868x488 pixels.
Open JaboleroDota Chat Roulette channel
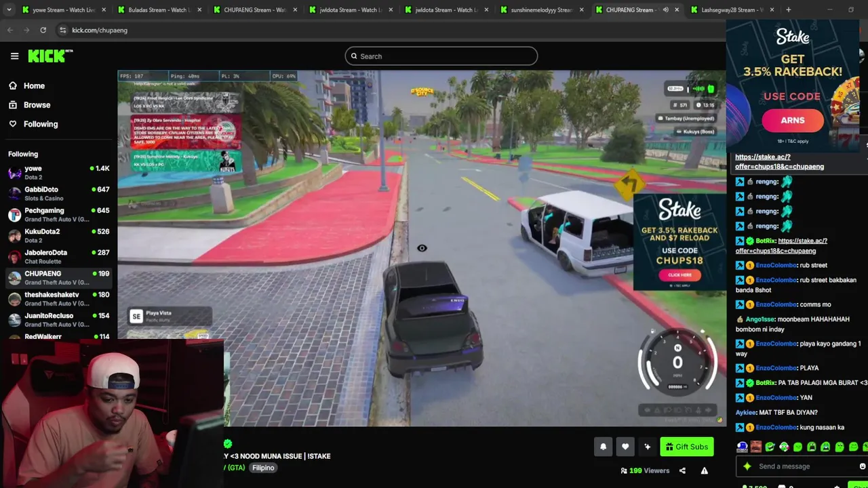[58, 257]
